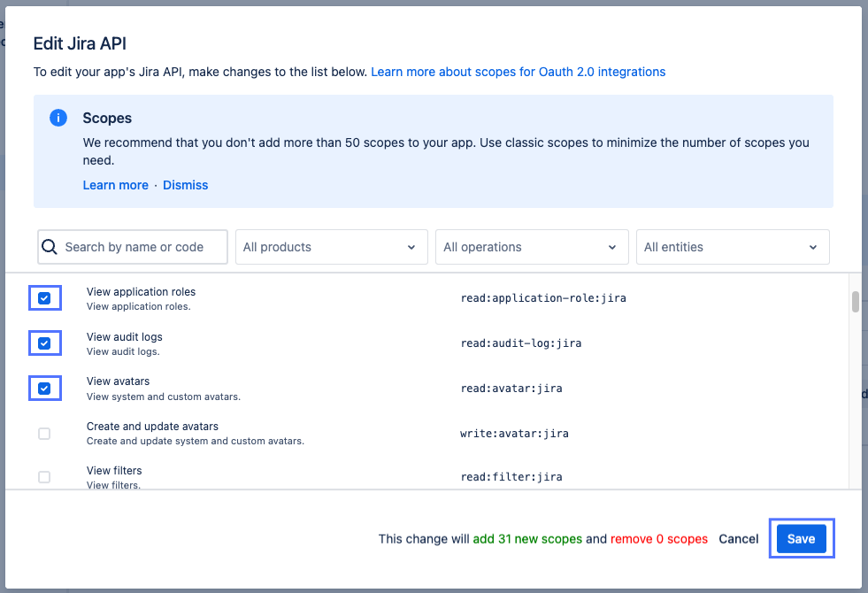Click the 'remove 0 scopes' text

point(659,539)
